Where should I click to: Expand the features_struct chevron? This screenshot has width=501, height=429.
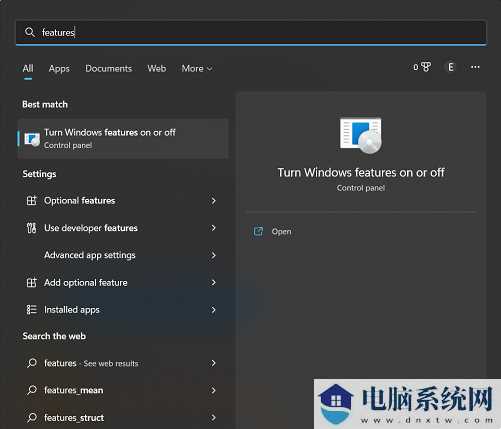213,417
